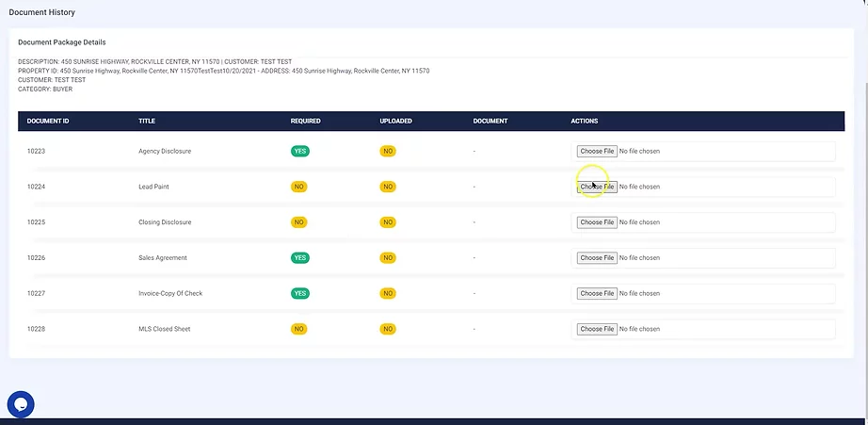The image size is (868, 425).
Task: Click the Document History heading
Action: coord(42,12)
